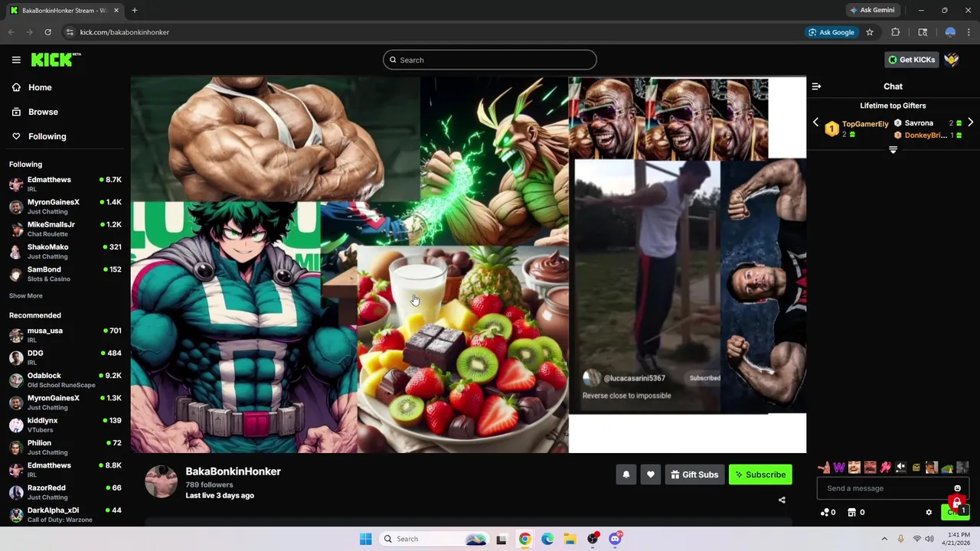Click Savrona in top gifters
The height and width of the screenshot is (551, 980).
tap(919, 122)
